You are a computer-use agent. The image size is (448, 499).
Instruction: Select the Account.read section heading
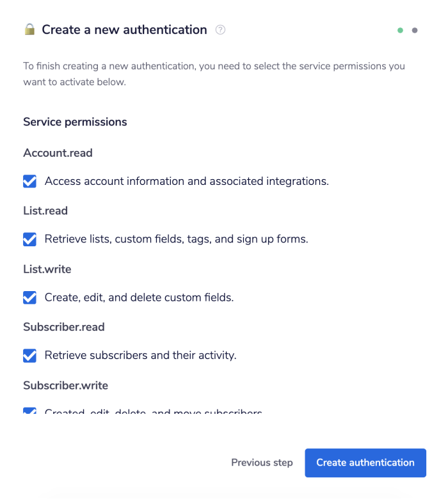click(58, 153)
